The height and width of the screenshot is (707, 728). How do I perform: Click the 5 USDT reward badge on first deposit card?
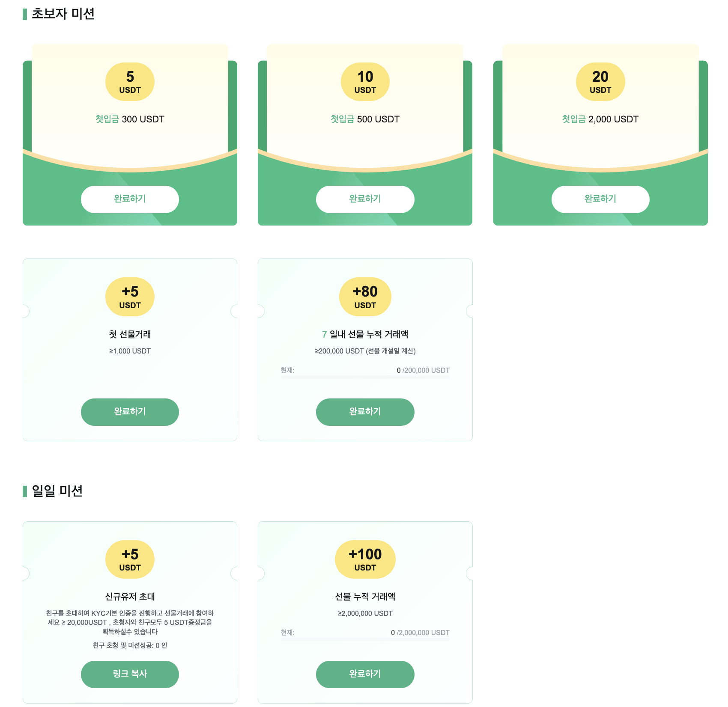(x=130, y=81)
